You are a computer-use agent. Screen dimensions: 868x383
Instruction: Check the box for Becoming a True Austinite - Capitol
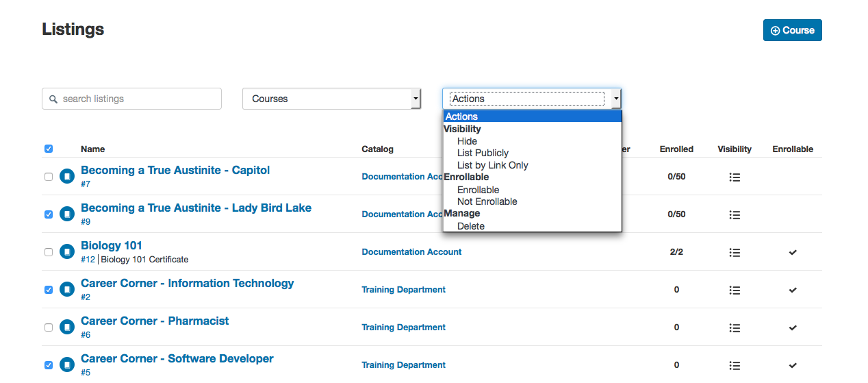tap(49, 177)
